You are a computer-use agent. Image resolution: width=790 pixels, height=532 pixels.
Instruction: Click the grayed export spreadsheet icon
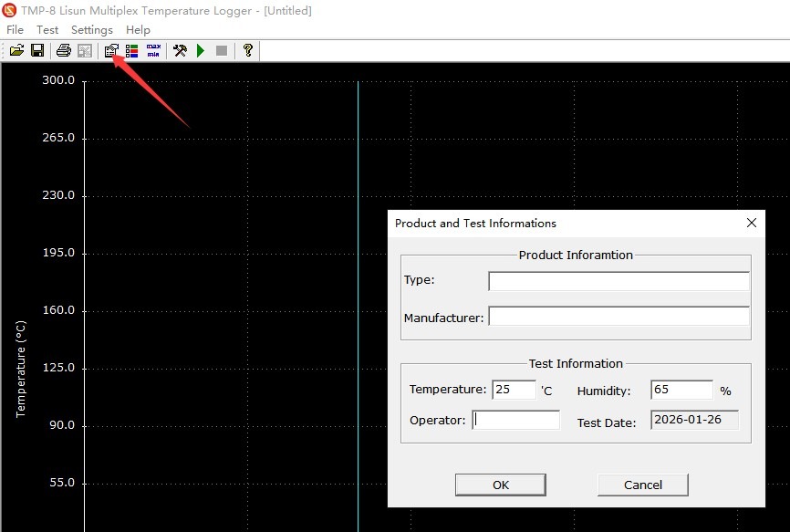point(85,50)
